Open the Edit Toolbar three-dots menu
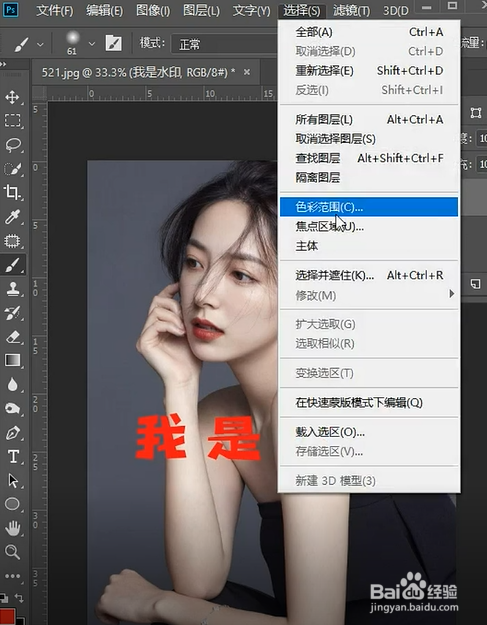Screen dimensions: 487x625 click(x=12, y=576)
